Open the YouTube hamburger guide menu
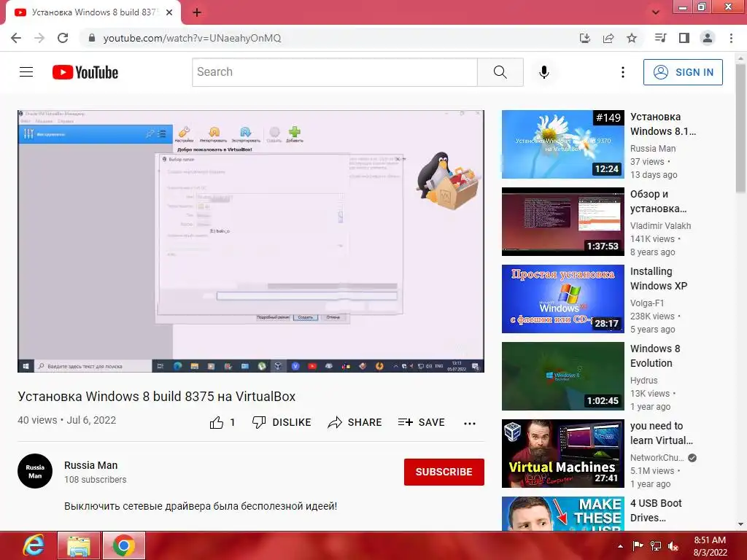This screenshot has height=560, width=747. click(26, 72)
